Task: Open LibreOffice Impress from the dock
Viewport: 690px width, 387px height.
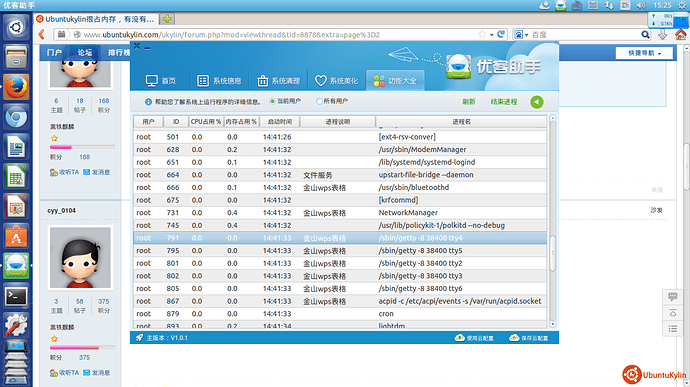Action: (x=16, y=206)
